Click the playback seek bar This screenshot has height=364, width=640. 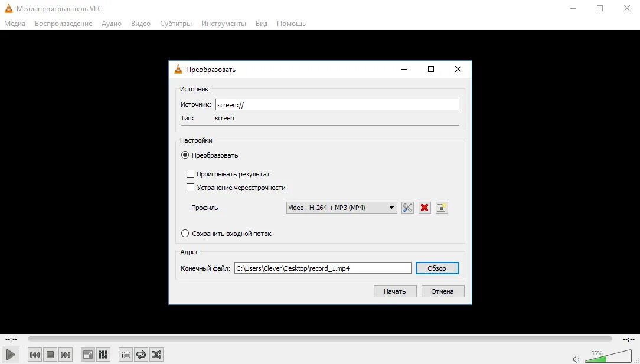click(x=319, y=339)
